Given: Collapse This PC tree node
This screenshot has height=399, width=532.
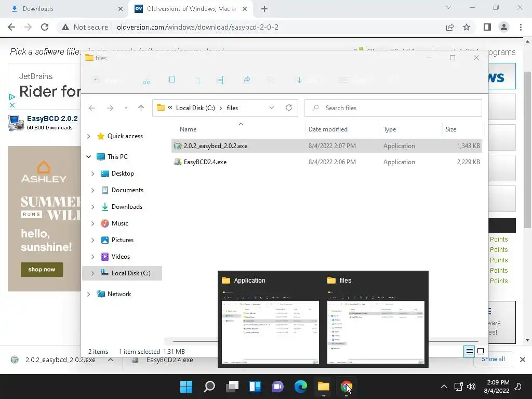Looking at the screenshot, I should point(88,157).
